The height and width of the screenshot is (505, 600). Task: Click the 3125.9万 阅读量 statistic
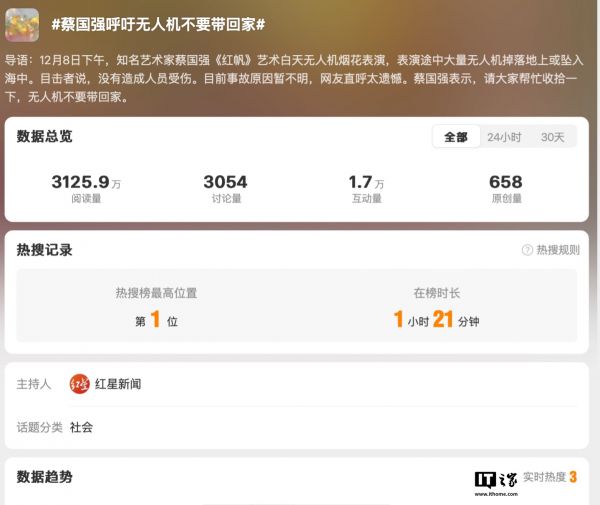click(x=86, y=188)
